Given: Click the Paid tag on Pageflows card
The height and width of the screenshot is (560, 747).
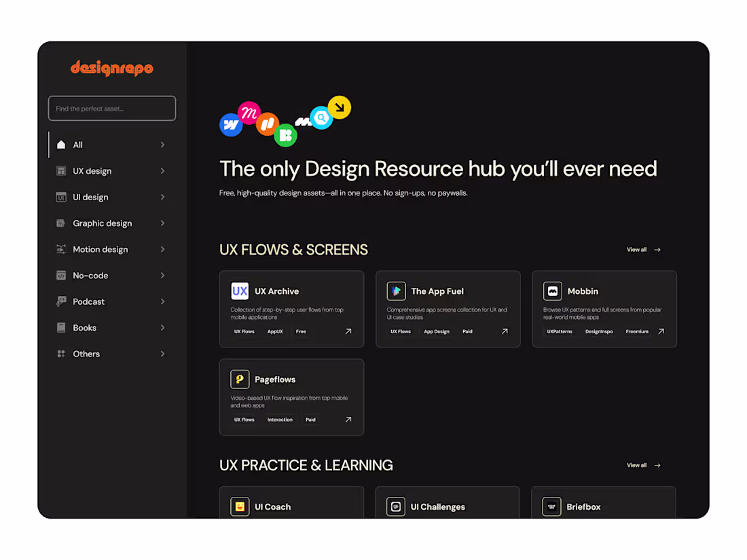Looking at the screenshot, I should [x=310, y=419].
